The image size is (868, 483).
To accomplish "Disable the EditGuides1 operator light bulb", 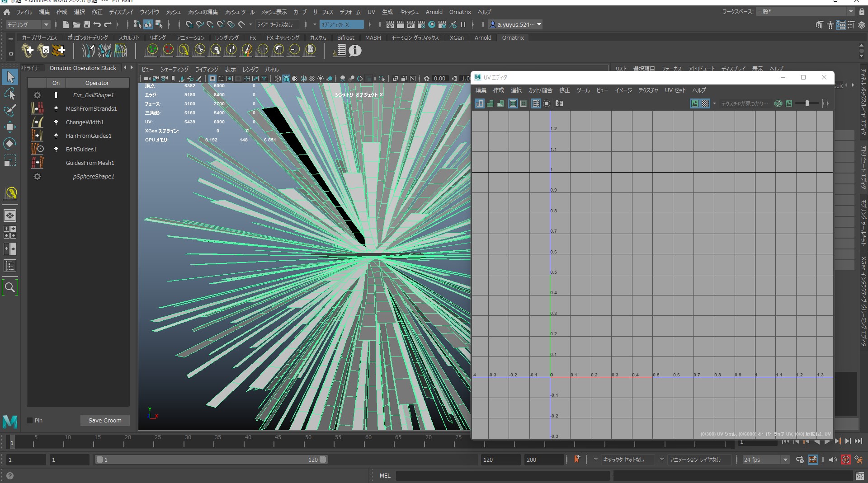I will 56,149.
